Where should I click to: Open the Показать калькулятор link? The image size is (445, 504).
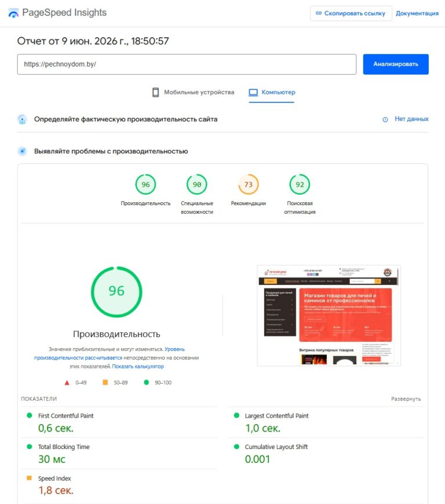pyautogui.click(x=138, y=367)
